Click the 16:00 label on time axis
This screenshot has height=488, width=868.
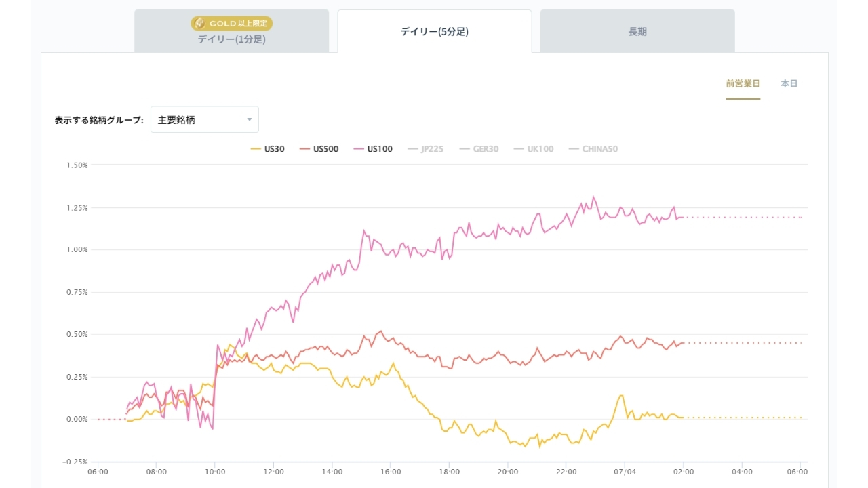coord(391,472)
